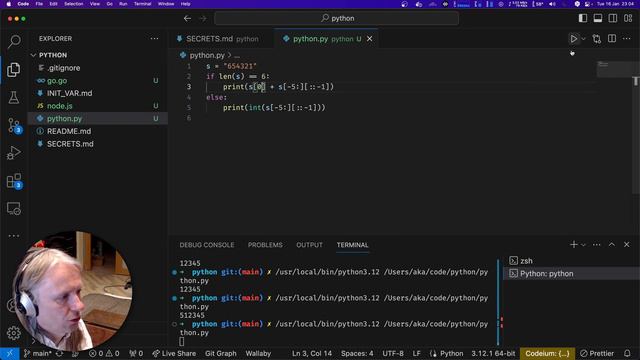Change end of line sequence LF
Viewport: 640px width, 360px height.
pyautogui.click(x=416, y=353)
